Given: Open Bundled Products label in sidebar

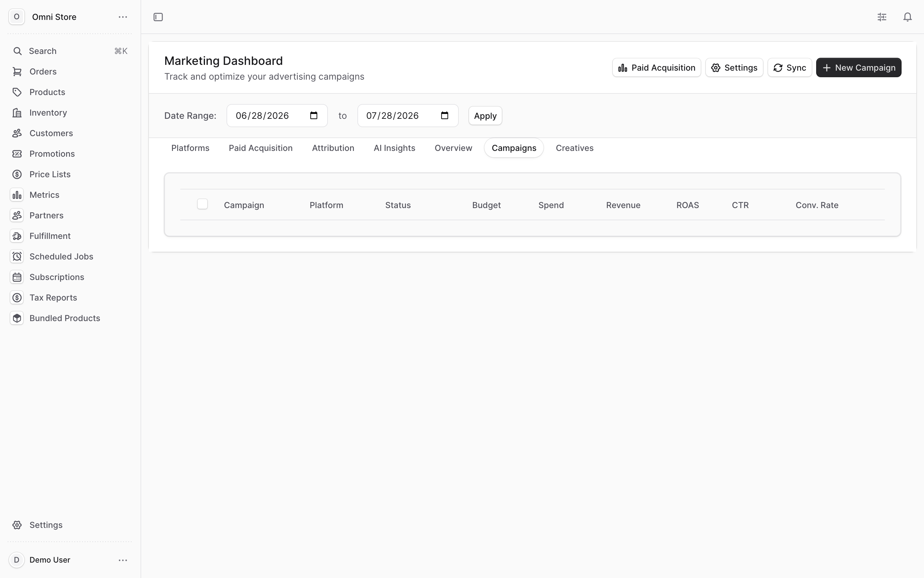Looking at the screenshot, I should pyautogui.click(x=64, y=318).
